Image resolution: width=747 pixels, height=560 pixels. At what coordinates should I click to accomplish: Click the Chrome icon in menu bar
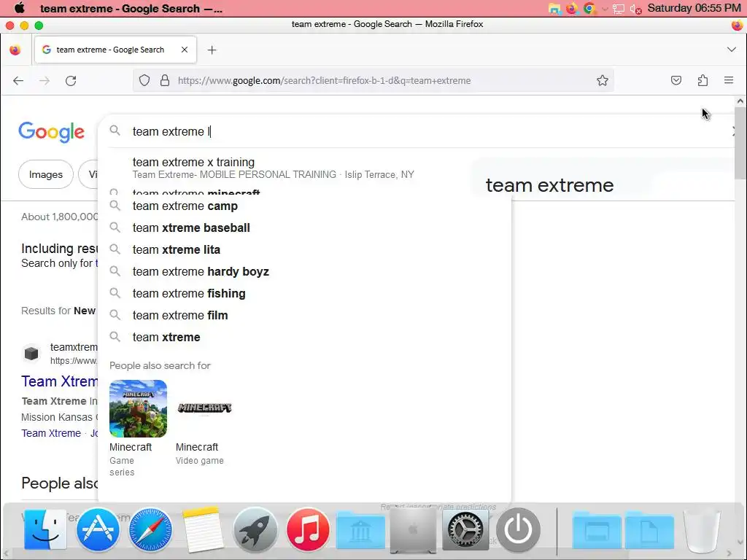[589, 9]
